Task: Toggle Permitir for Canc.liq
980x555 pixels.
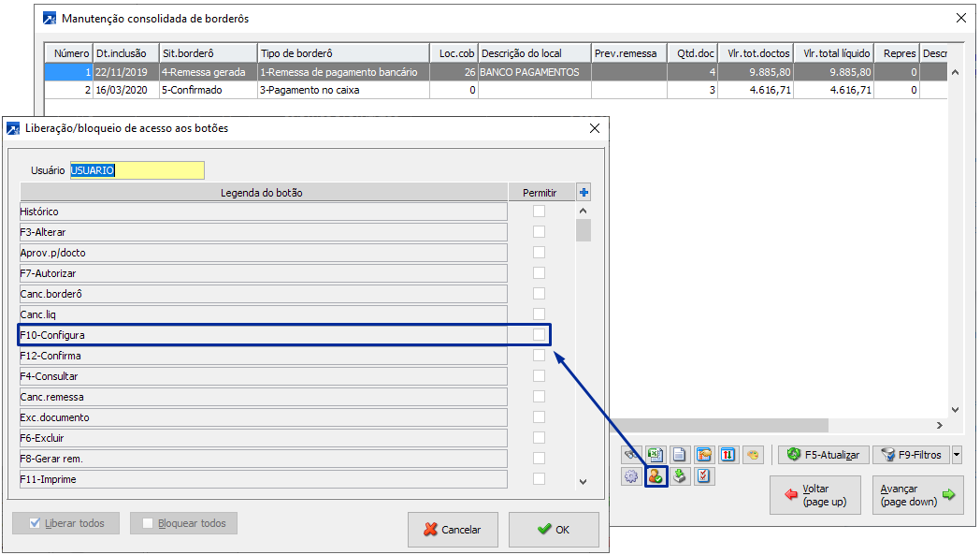Action: pyautogui.click(x=539, y=314)
